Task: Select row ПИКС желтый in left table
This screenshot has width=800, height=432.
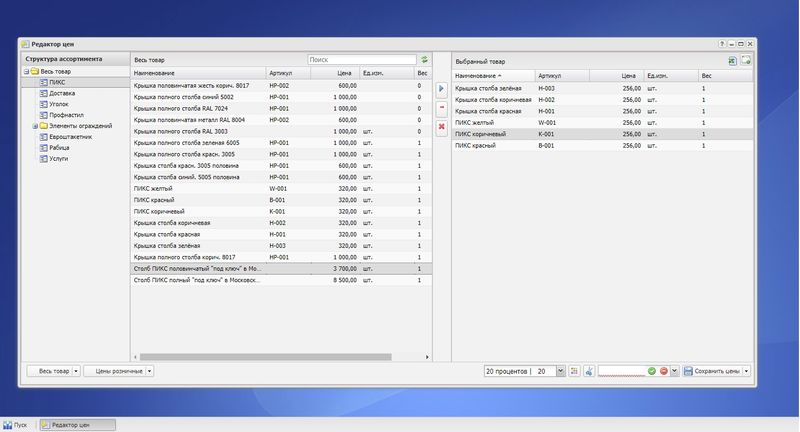Action: (281, 188)
